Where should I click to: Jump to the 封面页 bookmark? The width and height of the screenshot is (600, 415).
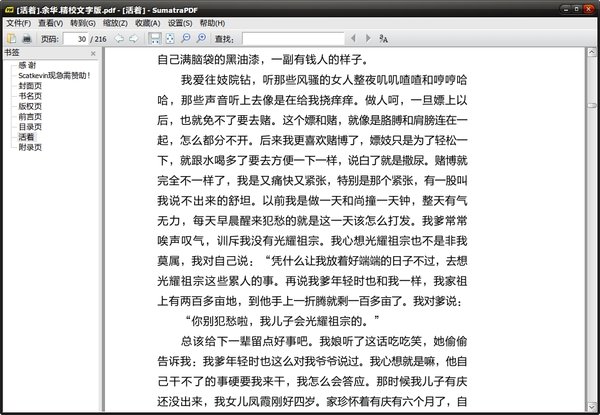point(30,86)
